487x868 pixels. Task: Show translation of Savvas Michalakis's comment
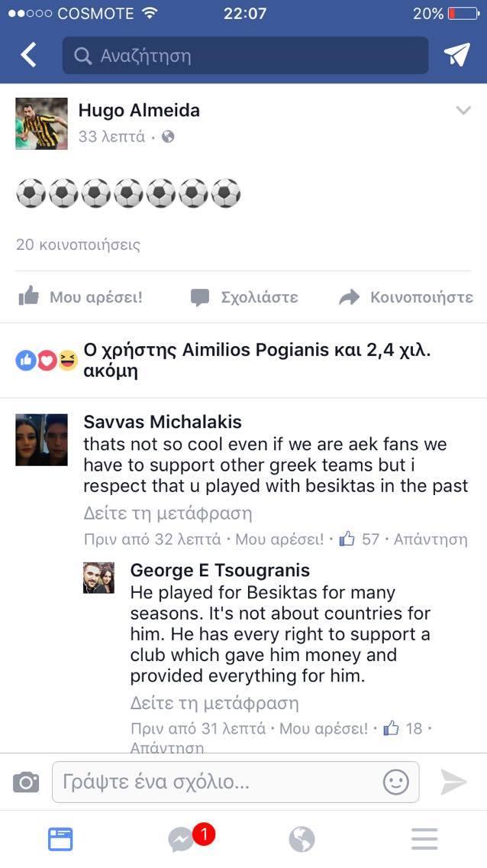(x=167, y=513)
